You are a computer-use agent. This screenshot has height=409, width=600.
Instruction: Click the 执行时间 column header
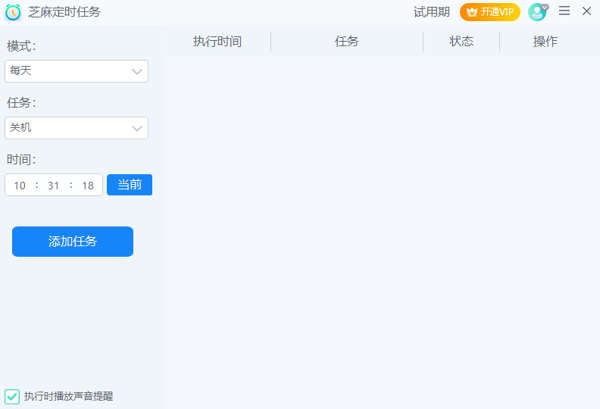[217, 42]
